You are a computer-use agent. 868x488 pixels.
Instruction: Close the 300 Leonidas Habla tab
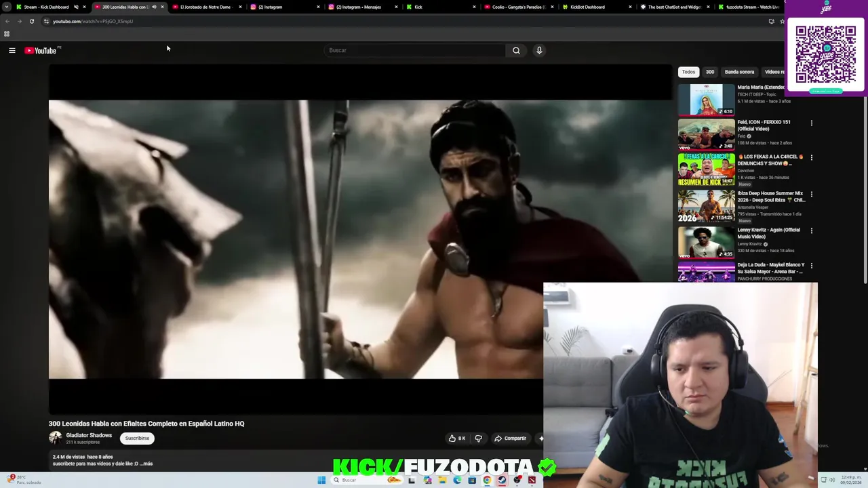tap(162, 7)
